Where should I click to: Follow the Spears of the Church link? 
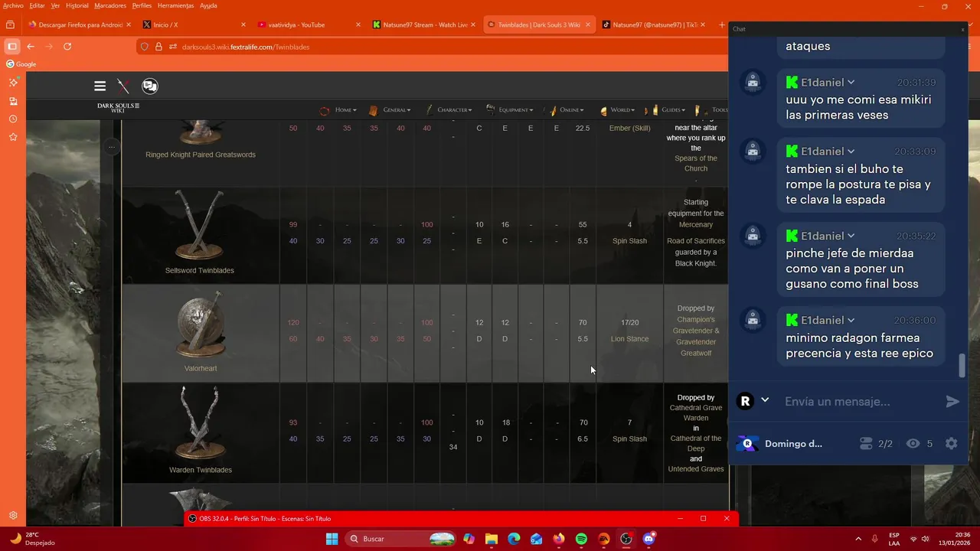point(696,163)
